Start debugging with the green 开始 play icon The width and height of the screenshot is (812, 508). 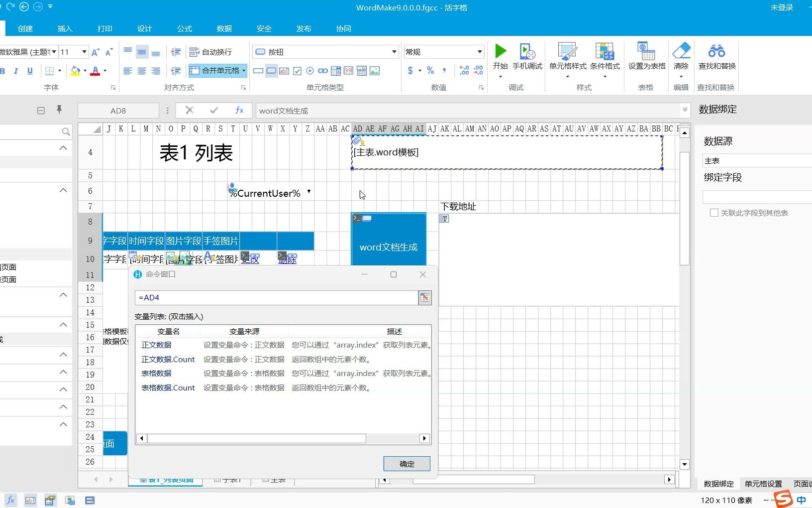pyautogui.click(x=501, y=51)
